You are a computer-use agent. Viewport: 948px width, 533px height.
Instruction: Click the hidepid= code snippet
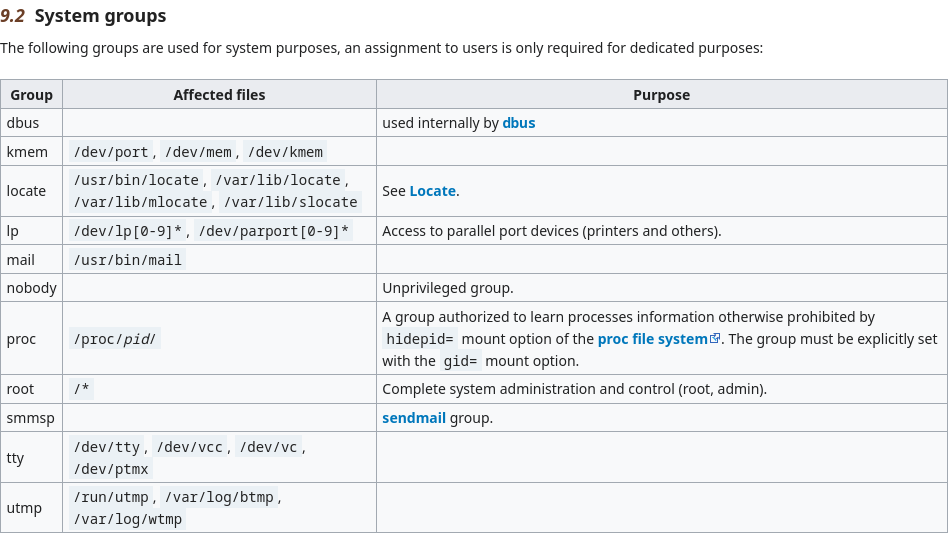(x=420, y=339)
